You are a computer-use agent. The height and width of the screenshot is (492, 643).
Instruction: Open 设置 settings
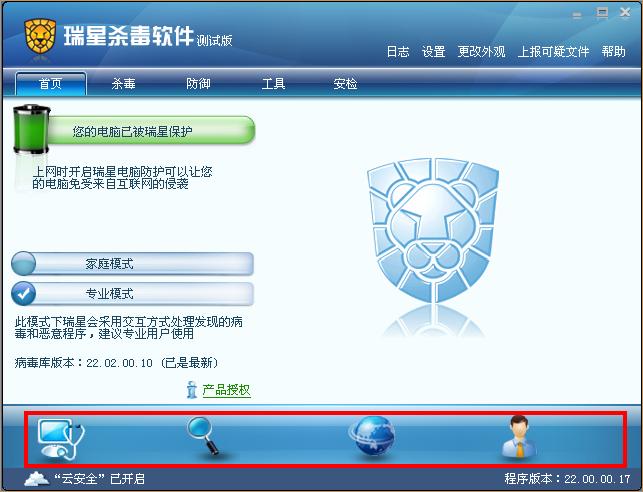point(434,52)
